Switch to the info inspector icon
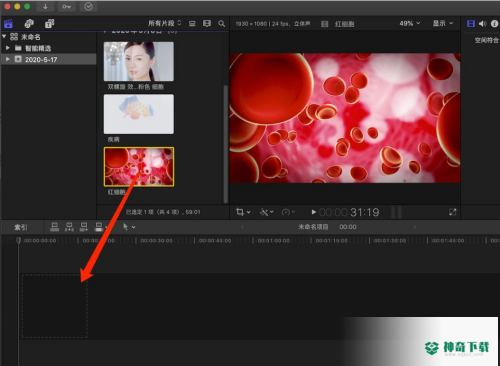The height and width of the screenshot is (366, 500). [494, 24]
